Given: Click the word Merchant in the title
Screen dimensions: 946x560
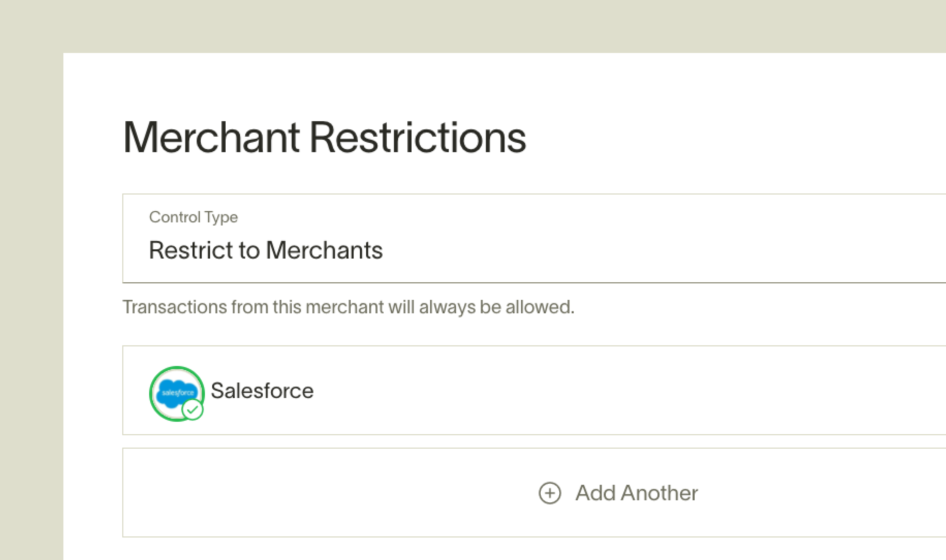Looking at the screenshot, I should point(211,137).
